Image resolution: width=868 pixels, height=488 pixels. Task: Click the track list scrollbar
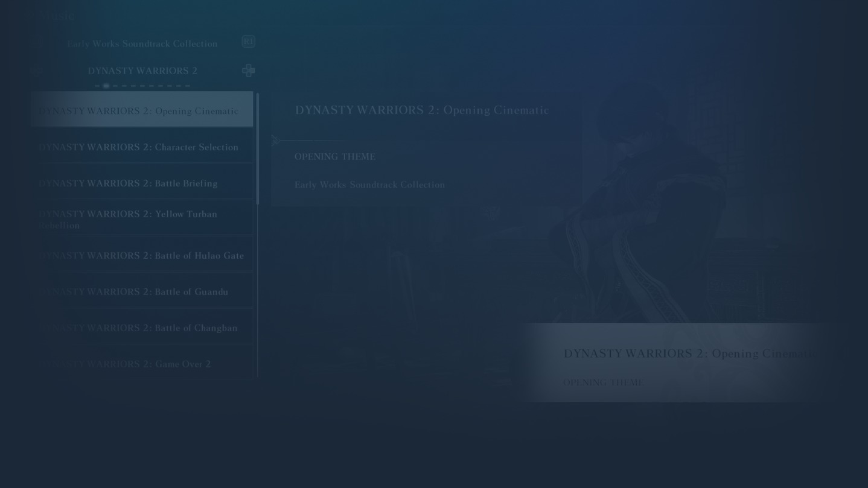point(258,149)
